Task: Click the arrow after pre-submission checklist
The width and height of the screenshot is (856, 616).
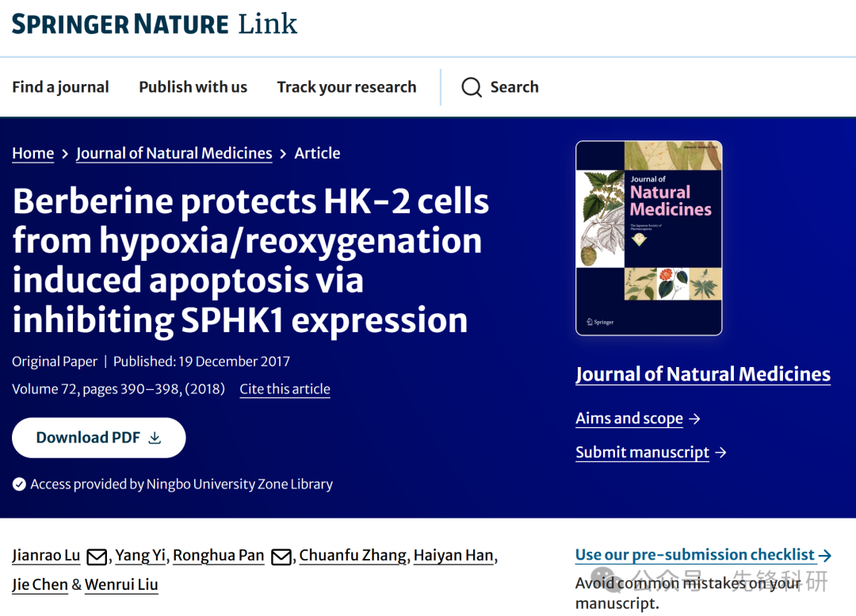Action: click(x=825, y=556)
